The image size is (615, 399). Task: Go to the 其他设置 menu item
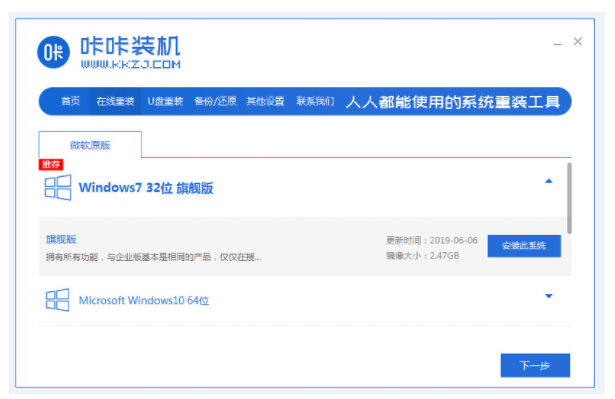tap(265, 102)
